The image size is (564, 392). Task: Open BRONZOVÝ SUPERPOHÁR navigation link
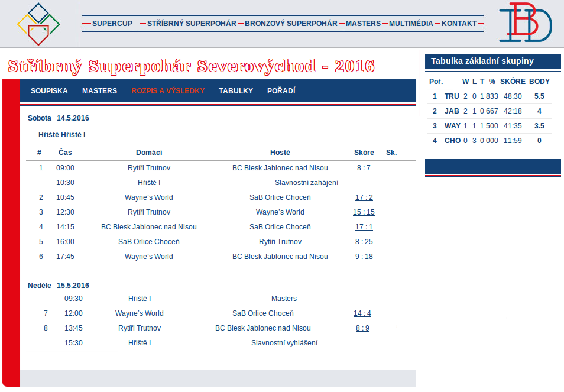(x=291, y=24)
